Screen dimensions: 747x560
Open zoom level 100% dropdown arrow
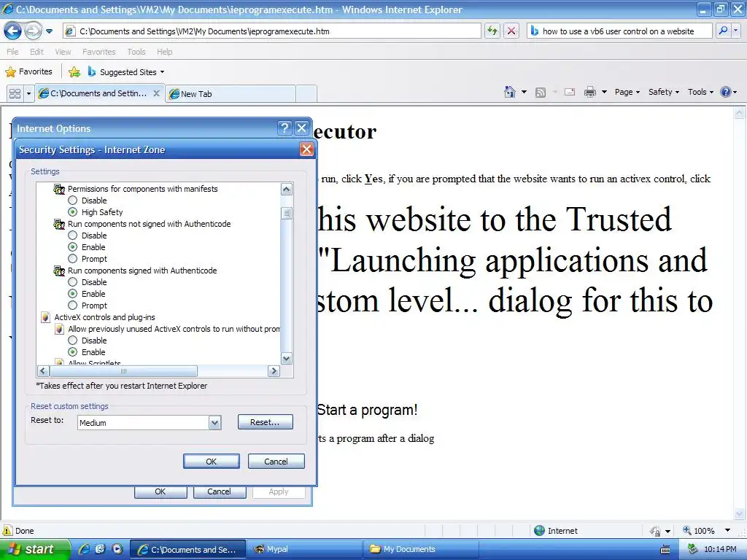[x=727, y=531]
